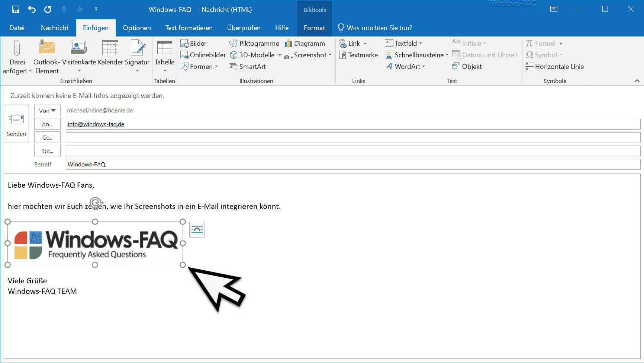The height and width of the screenshot is (363, 644).
Task: Redo the last action
Action: [48, 9]
